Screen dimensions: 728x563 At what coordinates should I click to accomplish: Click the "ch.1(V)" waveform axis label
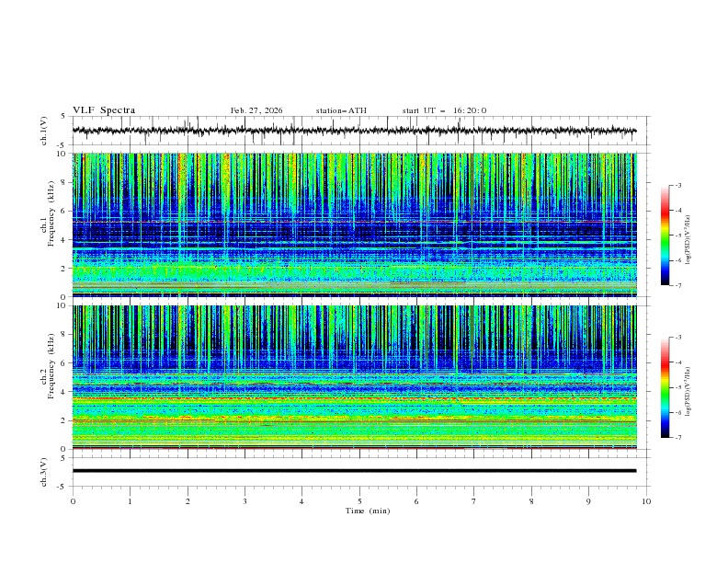coord(43,131)
